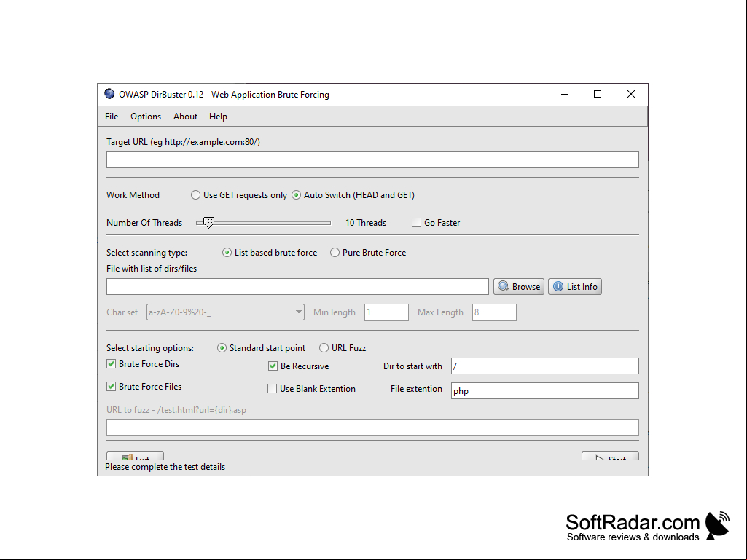This screenshot has height=560, width=747.
Task: Click the Exit button
Action: click(136, 456)
